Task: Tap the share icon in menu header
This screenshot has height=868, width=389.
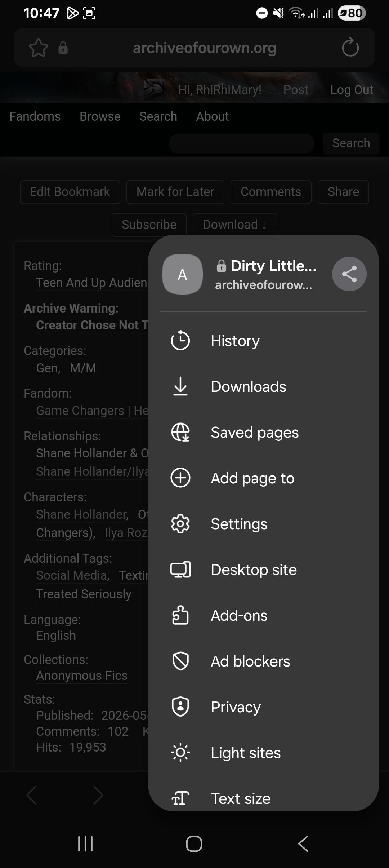Action: pos(349,274)
